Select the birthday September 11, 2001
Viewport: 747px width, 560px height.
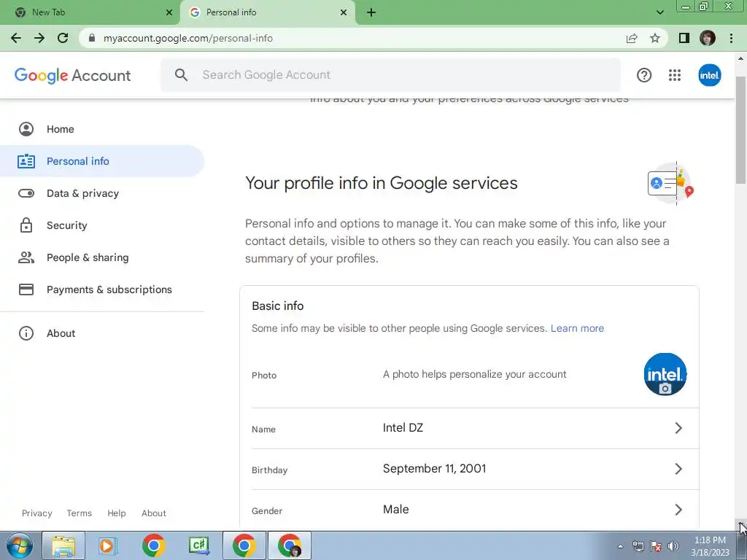coord(435,469)
